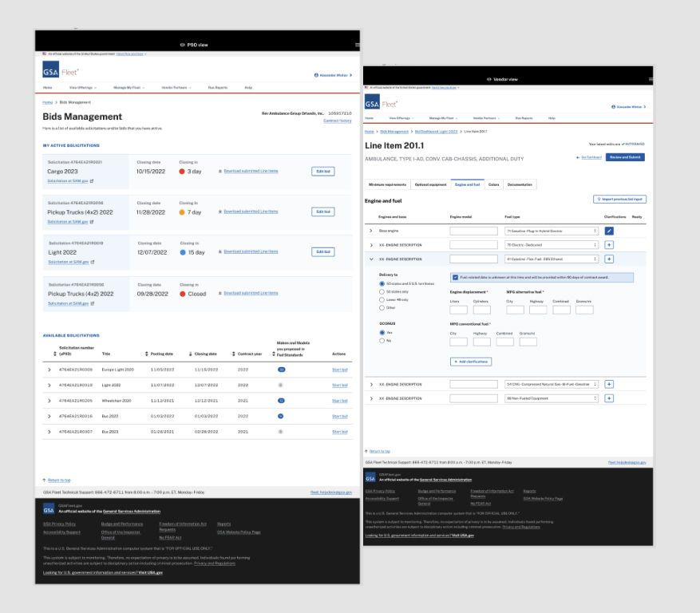
Task: Open the fuel type dropdown showing 41 Gasoline-Flex Fuel
Action: tap(550, 259)
